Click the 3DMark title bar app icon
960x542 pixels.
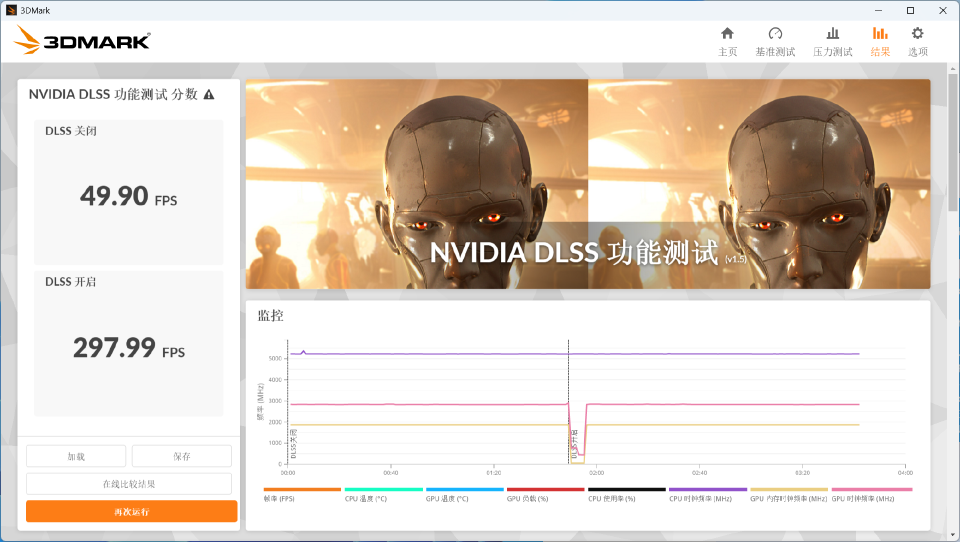coord(11,10)
